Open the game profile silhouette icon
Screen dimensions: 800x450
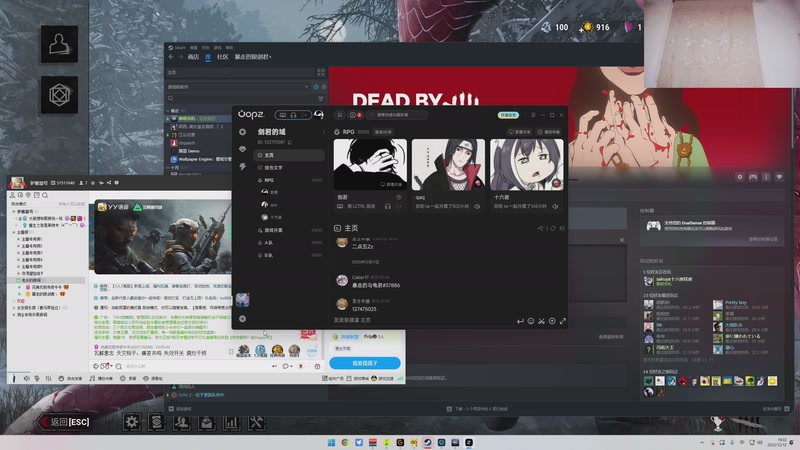tap(60, 44)
